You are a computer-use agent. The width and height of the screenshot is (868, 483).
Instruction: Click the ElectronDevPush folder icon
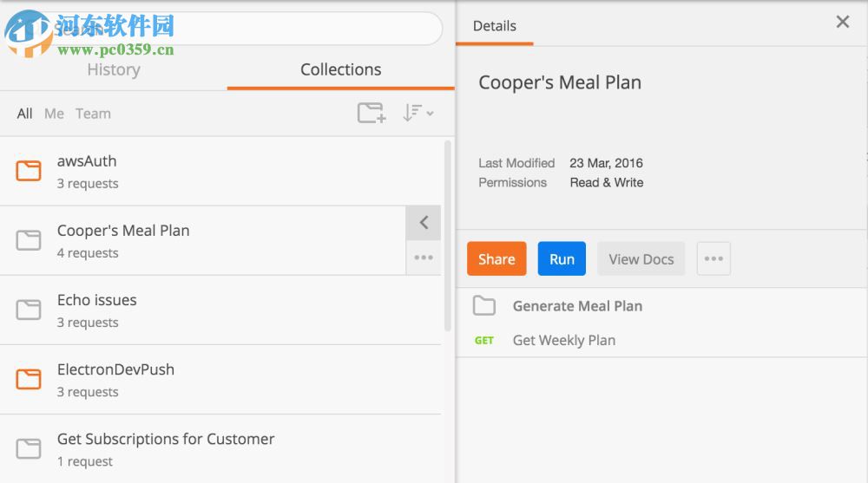29,379
